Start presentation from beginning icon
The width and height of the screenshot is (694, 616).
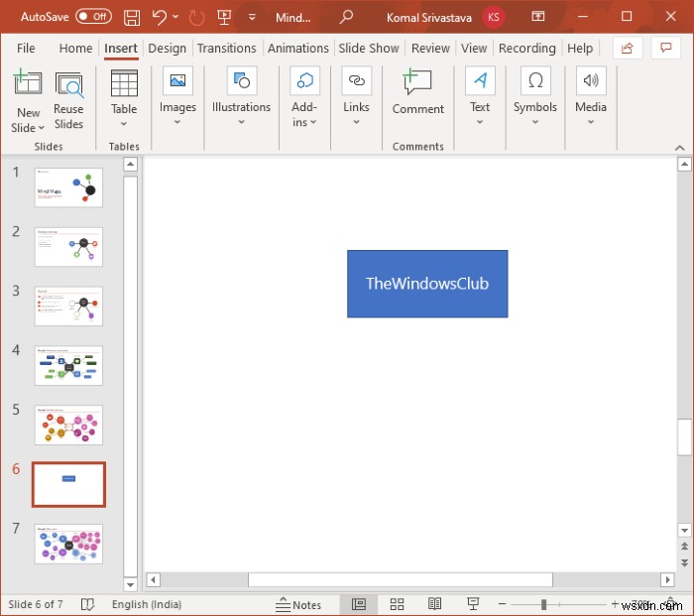[x=224, y=17]
